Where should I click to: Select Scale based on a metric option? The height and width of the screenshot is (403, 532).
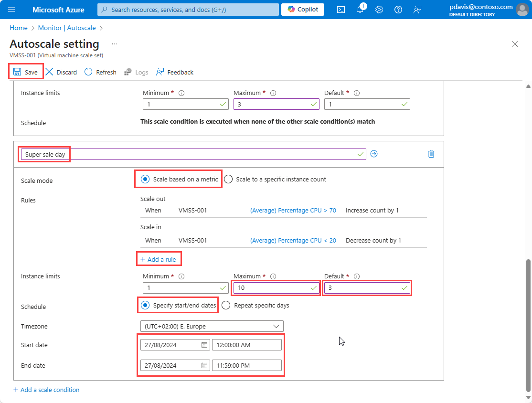(x=180, y=179)
